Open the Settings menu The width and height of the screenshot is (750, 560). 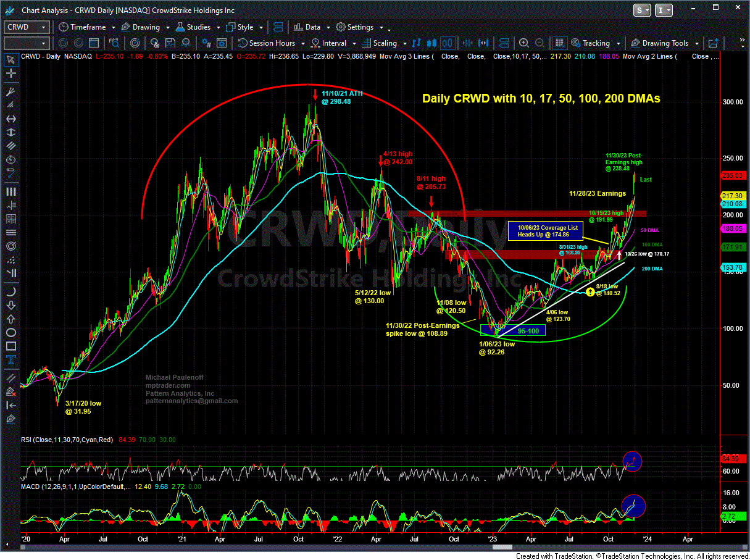pos(356,27)
